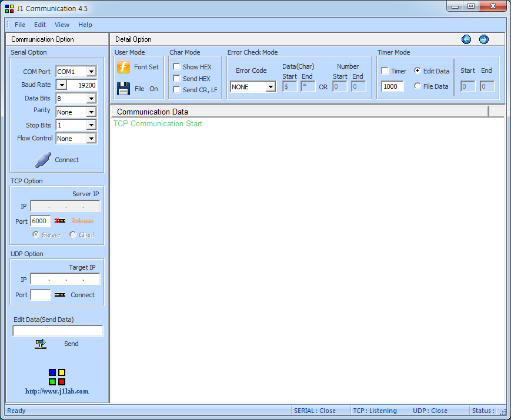Open the COM Port dropdown
Viewport: 511px width, 420px height.
click(x=92, y=71)
